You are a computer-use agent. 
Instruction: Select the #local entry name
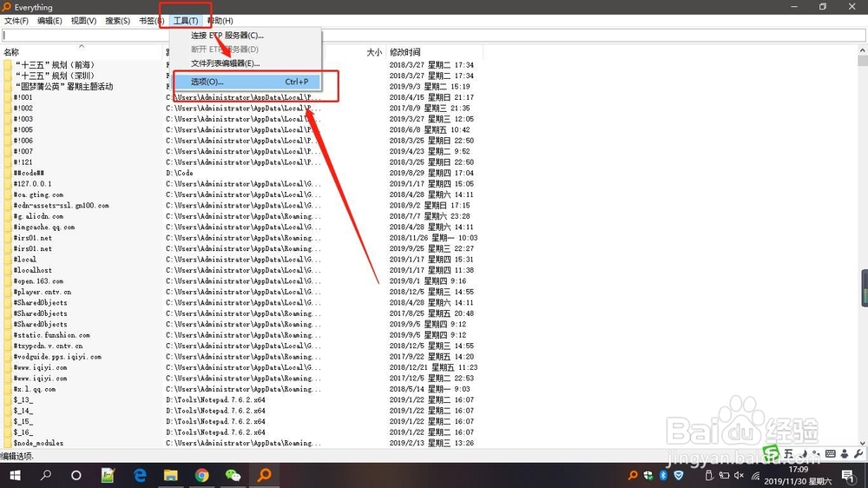(x=25, y=260)
